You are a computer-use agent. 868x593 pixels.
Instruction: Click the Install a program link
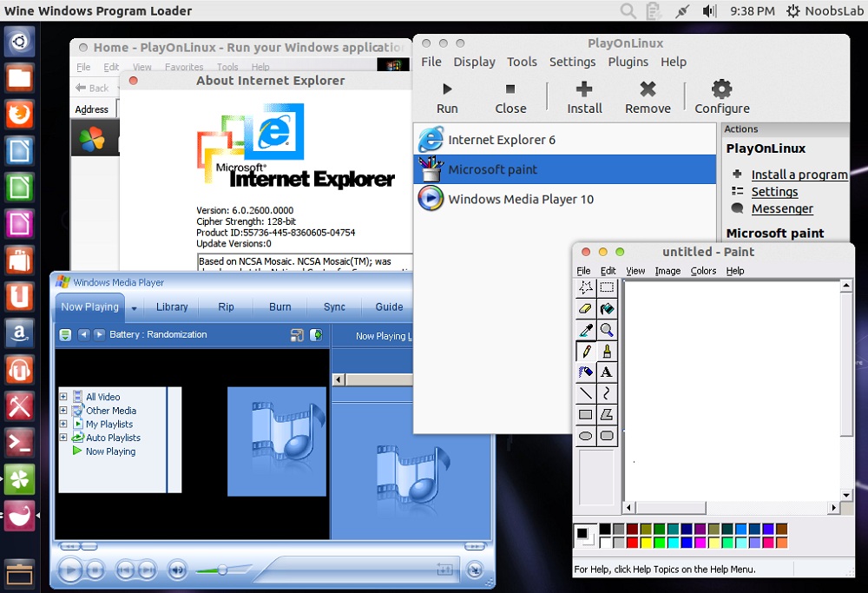pos(799,175)
